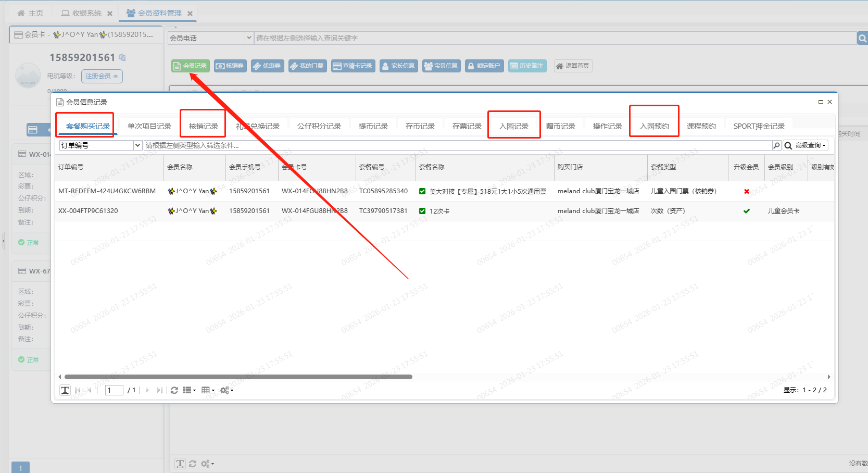Open the gear settings dropdown in pager
Image resolution: width=868 pixels, height=473 pixels.
[227, 390]
